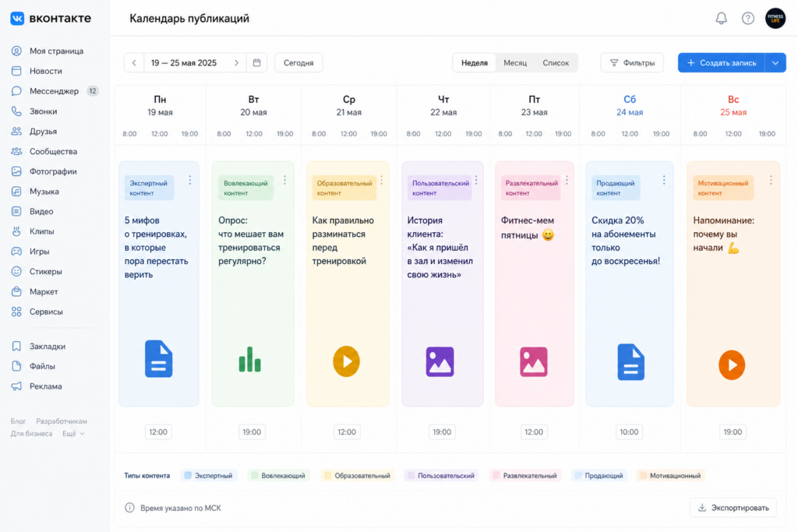Click the Сегодня button
This screenshot has width=798, height=532.
pyautogui.click(x=298, y=63)
